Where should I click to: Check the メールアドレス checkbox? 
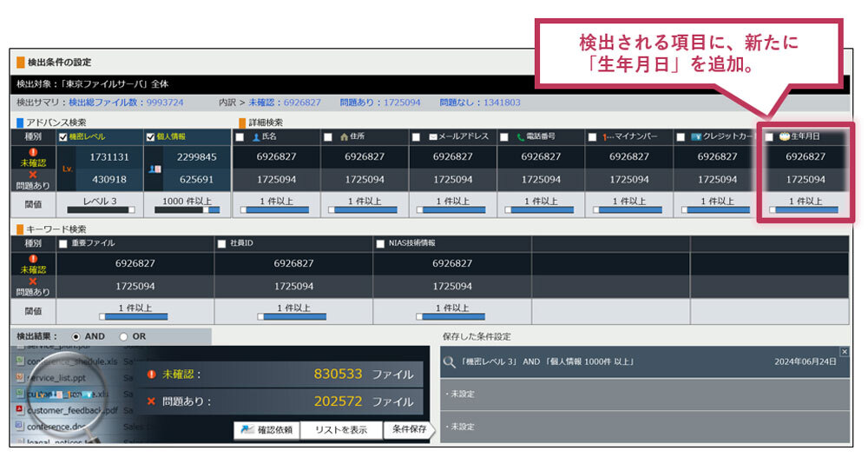click(x=416, y=137)
